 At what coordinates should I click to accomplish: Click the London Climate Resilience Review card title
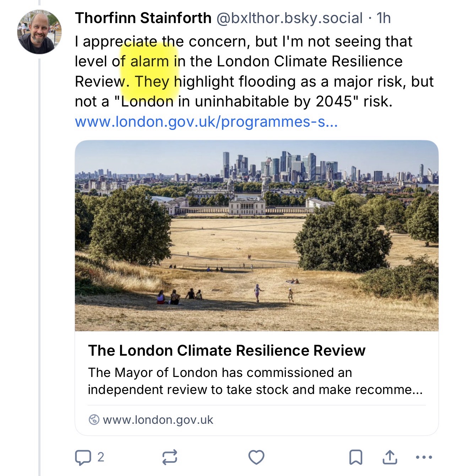(227, 350)
